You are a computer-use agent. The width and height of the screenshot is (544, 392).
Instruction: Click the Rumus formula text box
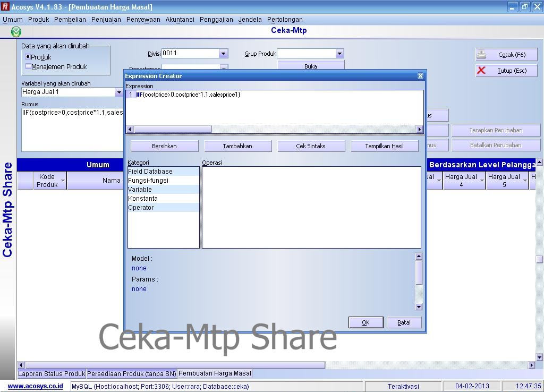pos(72,130)
